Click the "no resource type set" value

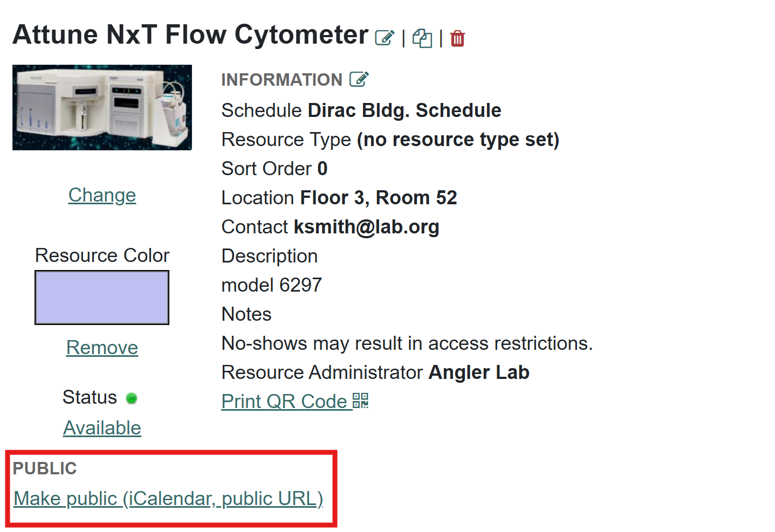(x=458, y=140)
